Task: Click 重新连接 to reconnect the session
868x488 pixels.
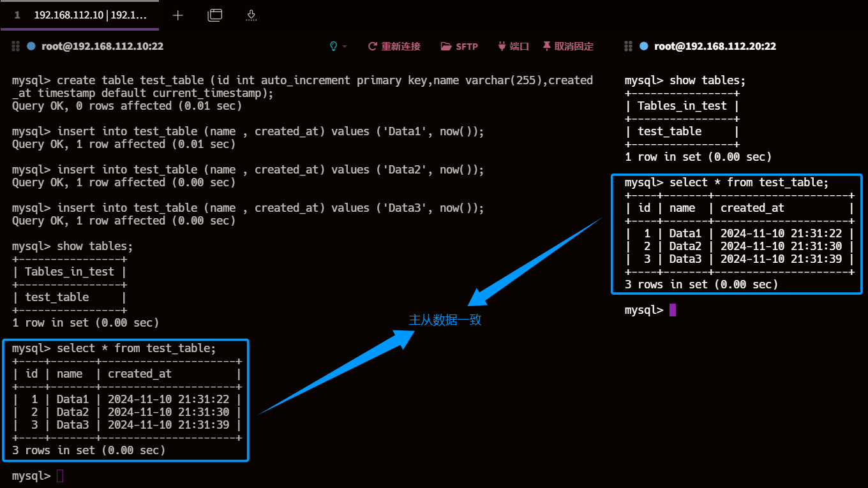Action: (394, 46)
